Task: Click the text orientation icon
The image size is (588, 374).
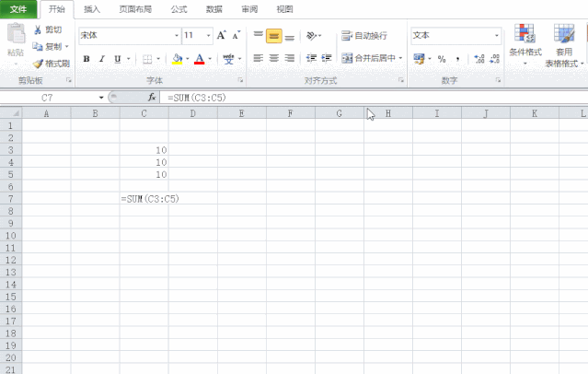Action: point(311,36)
